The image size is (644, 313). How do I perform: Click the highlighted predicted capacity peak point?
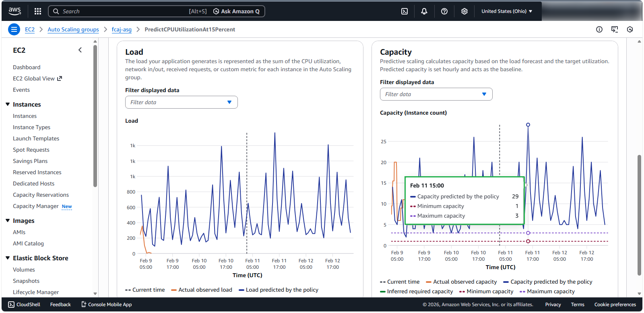pyautogui.click(x=528, y=125)
